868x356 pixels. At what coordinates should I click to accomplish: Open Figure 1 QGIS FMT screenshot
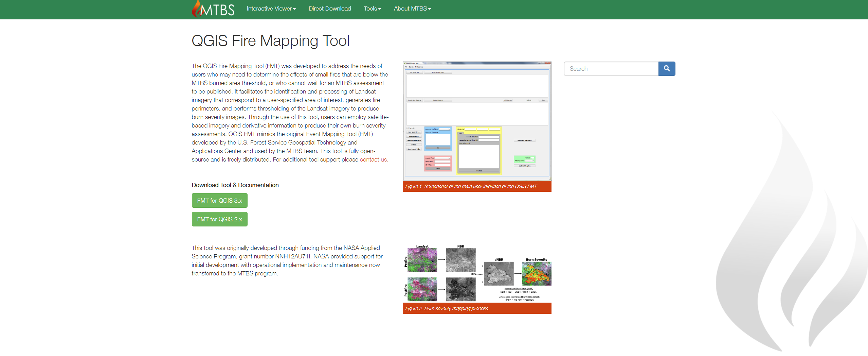point(477,121)
